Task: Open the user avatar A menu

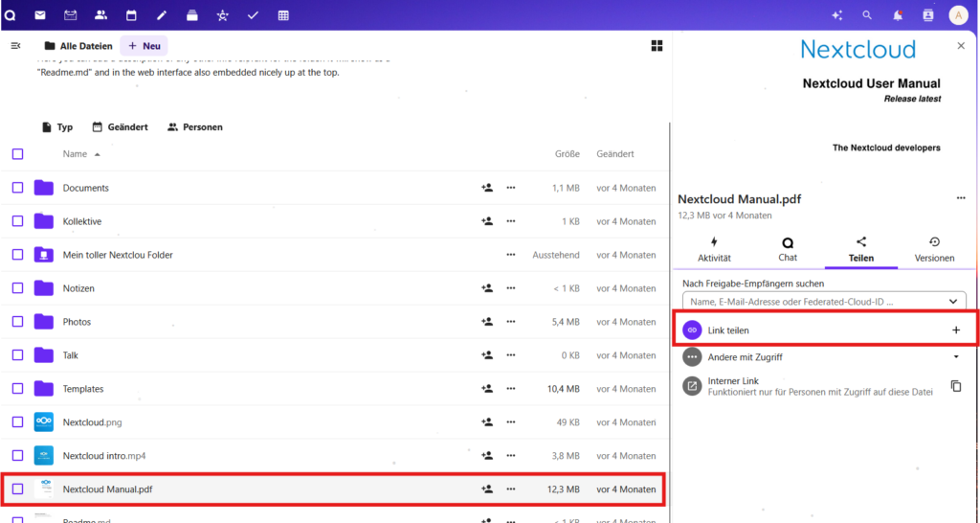Action: pos(958,15)
